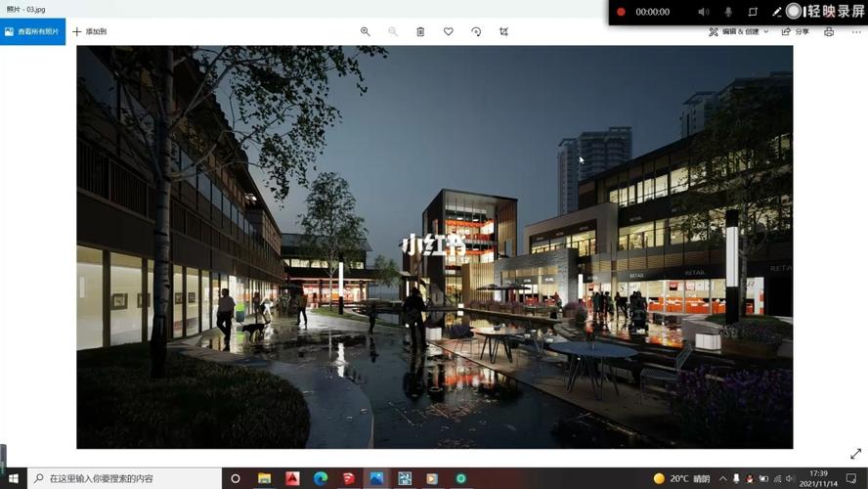Open Task View circle icon on taskbar
The image size is (868, 489).
click(236, 478)
